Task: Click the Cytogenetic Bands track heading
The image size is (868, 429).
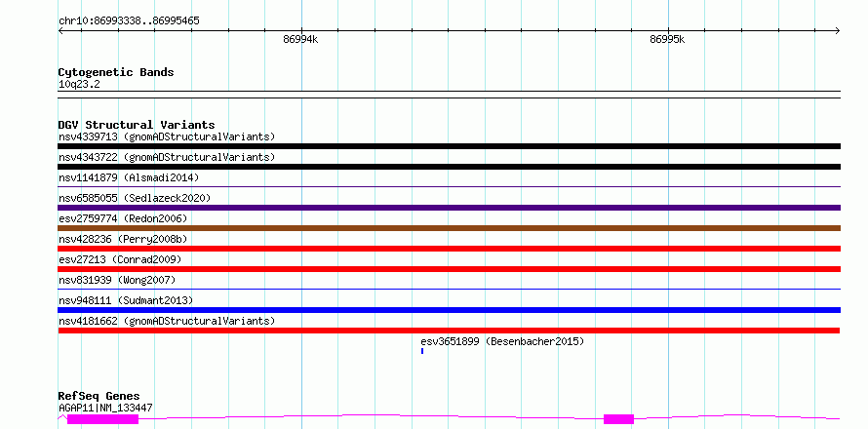Action: (116, 72)
